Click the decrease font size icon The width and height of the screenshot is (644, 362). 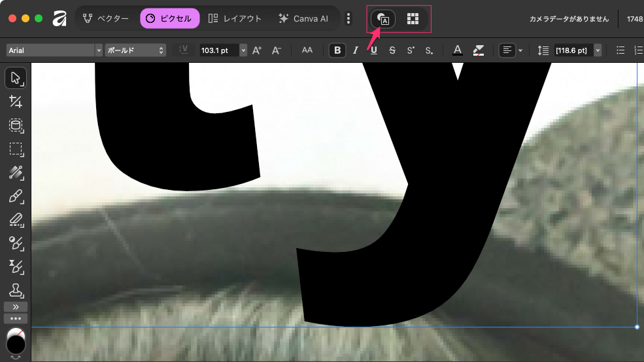click(x=276, y=50)
